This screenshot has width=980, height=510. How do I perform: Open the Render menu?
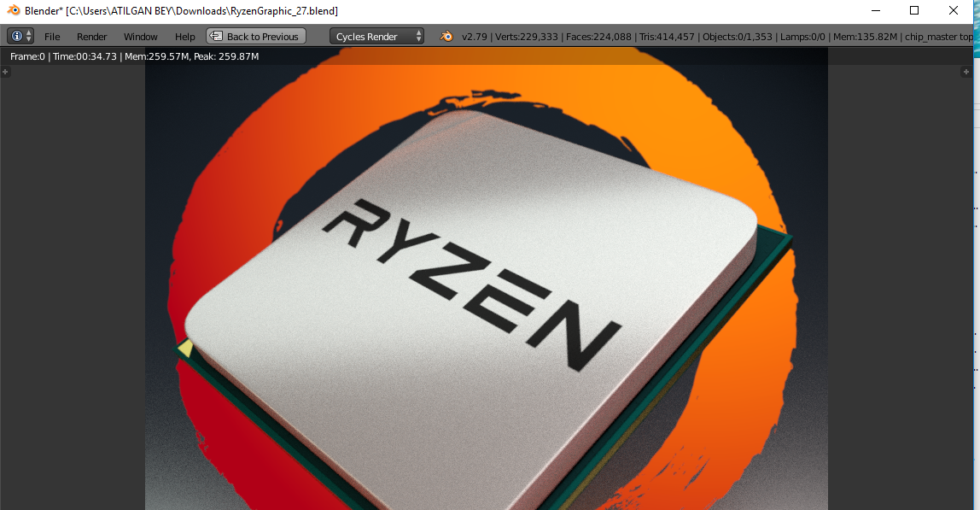92,37
